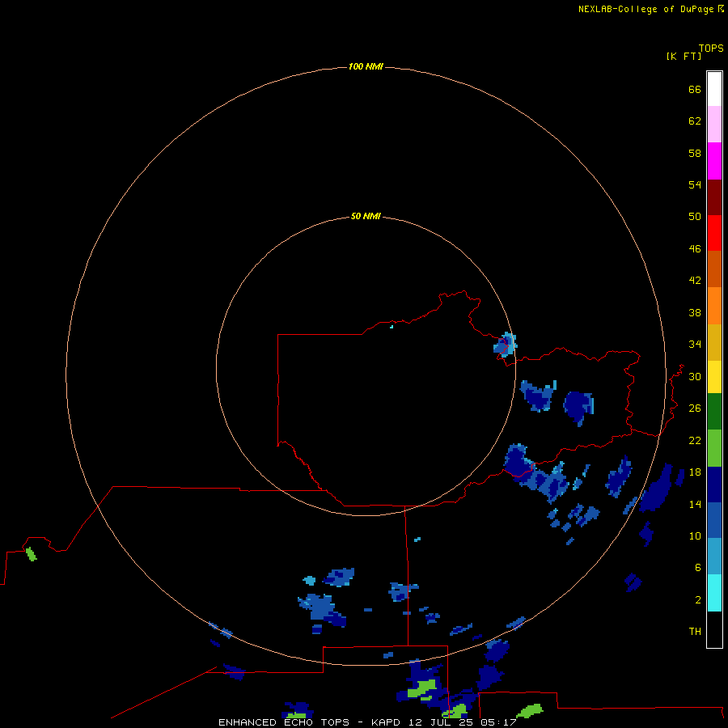Viewport: 728px width, 728px height.
Task: Click the dark green 30 kft swatch
Action: 714,412
